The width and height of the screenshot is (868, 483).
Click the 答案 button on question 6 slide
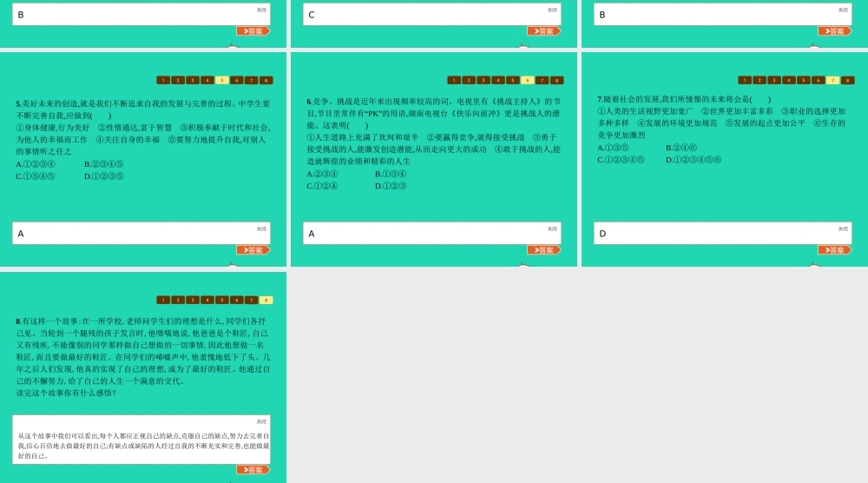point(543,250)
